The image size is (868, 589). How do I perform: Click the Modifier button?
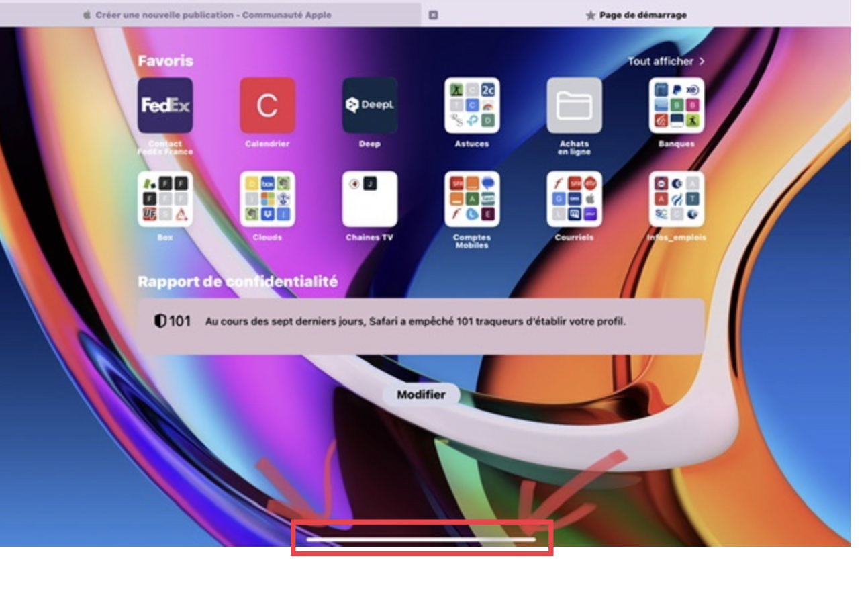click(x=421, y=394)
